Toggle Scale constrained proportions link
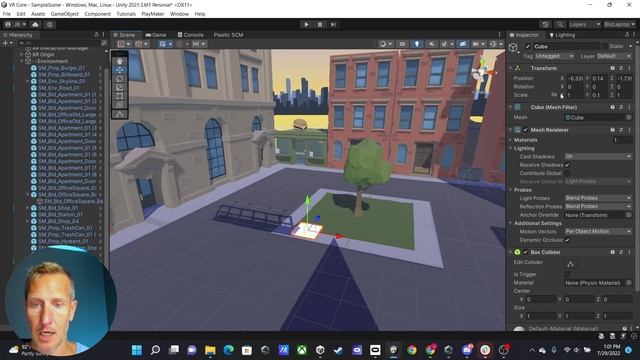This screenshot has width=640, height=360. [x=554, y=95]
